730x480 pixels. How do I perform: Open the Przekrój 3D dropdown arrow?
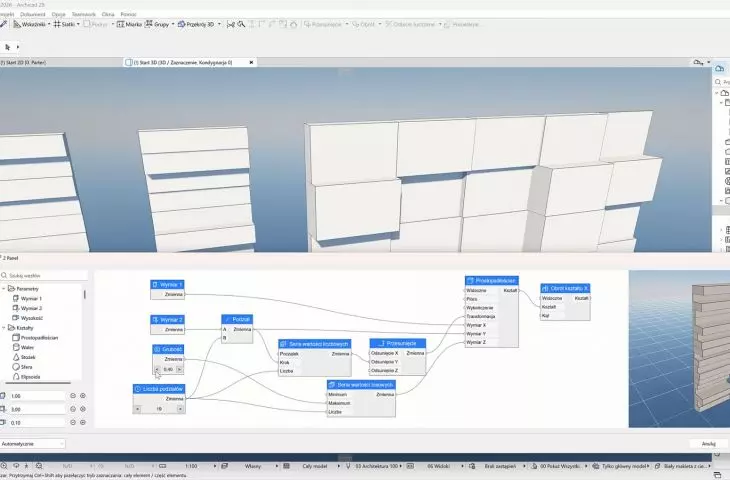click(219, 24)
